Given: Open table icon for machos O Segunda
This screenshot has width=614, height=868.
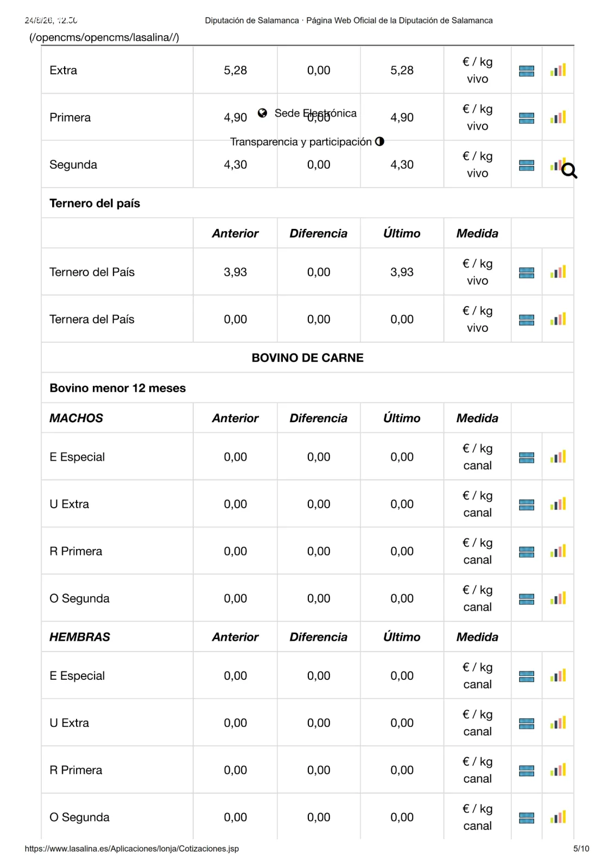Looking at the screenshot, I should tap(526, 599).
